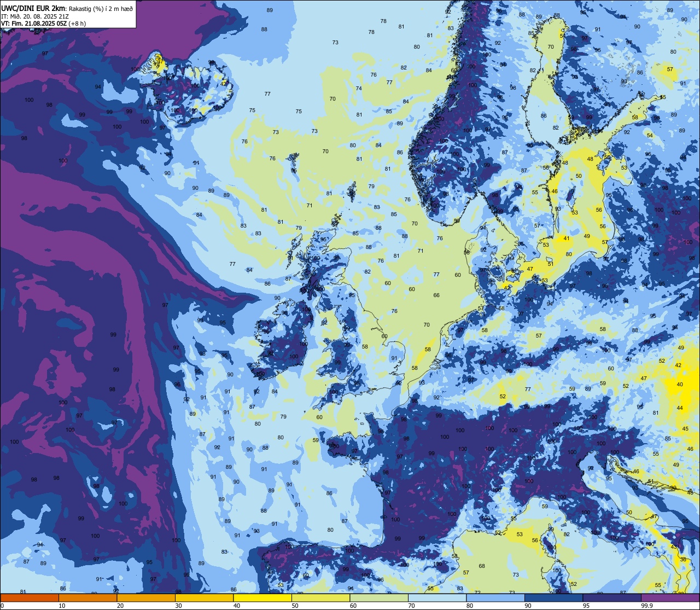Click the 'UWC/DINI EUR 2km' title text
This screenshot has width=700, height=610.
point(34,8)
